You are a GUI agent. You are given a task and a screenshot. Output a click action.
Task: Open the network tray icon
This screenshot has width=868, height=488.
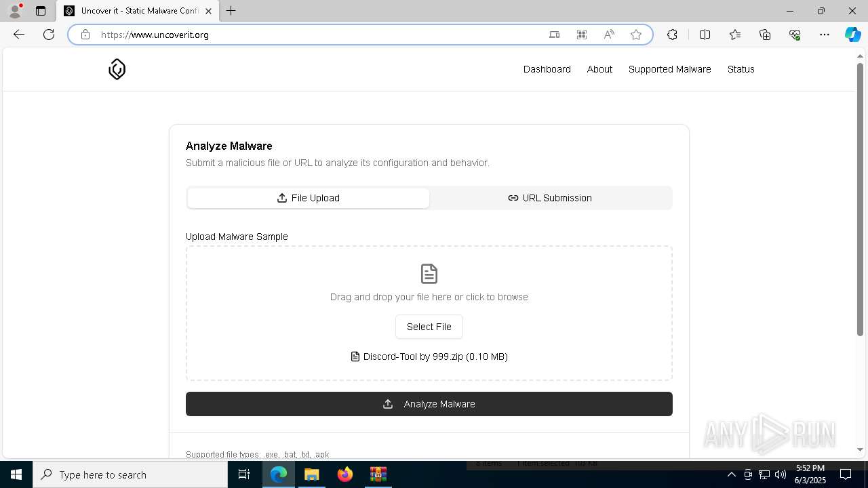coord(764,474)
